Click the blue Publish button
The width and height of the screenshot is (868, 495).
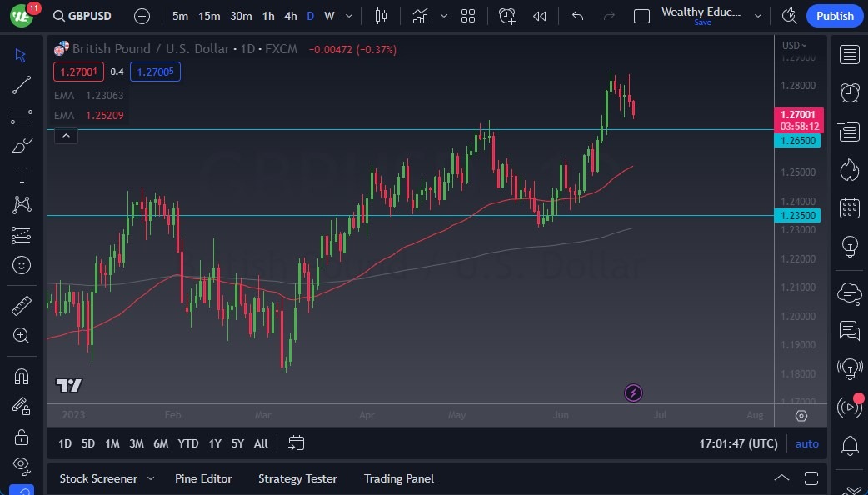point(835,16)
